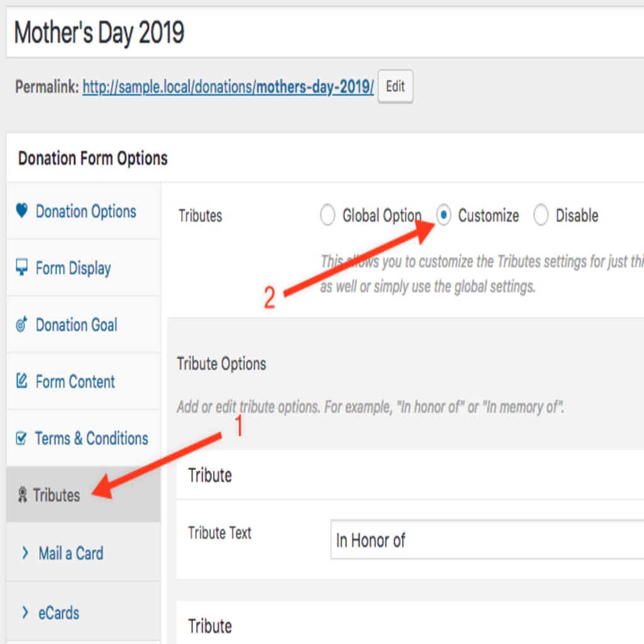
Task: Click the Tribute Text label
Action: [219, 533]
